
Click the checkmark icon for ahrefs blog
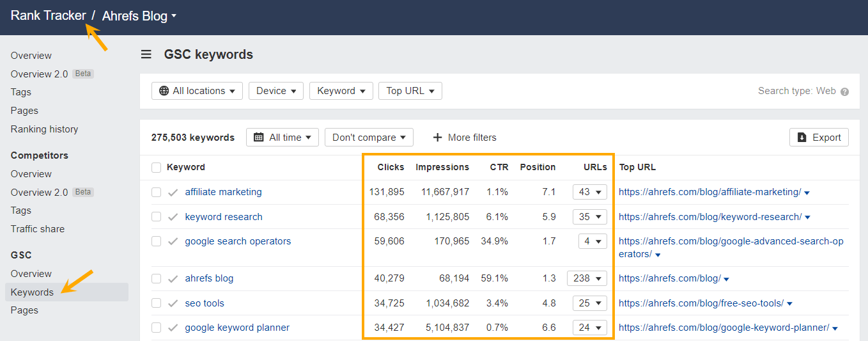pos(173,278)
